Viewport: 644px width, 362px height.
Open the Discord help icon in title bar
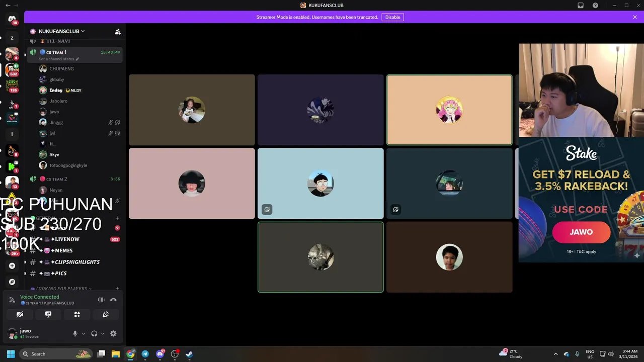coord(595,6)
